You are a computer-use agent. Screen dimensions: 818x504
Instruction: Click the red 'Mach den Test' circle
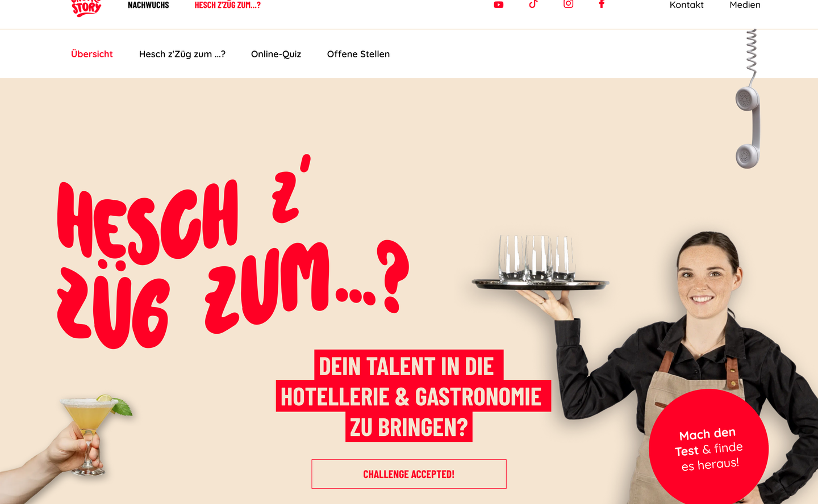[x=709, y=448]
